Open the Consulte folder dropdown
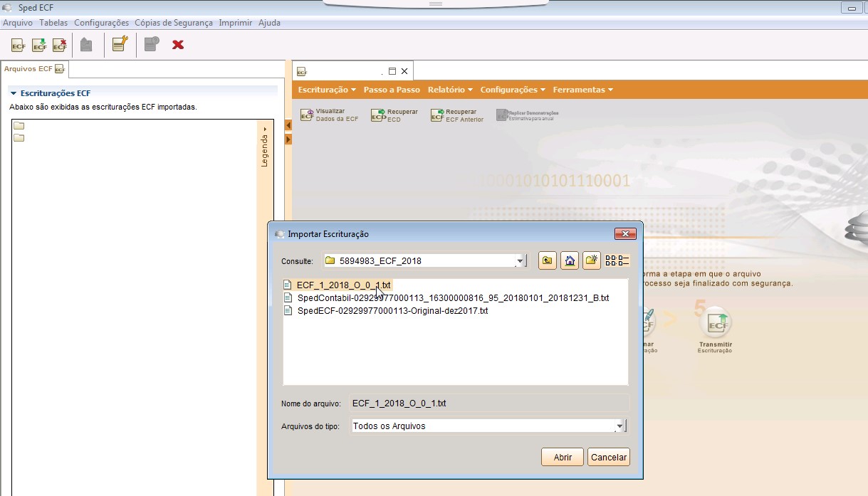The image size is (868, 496). [521, 261]
